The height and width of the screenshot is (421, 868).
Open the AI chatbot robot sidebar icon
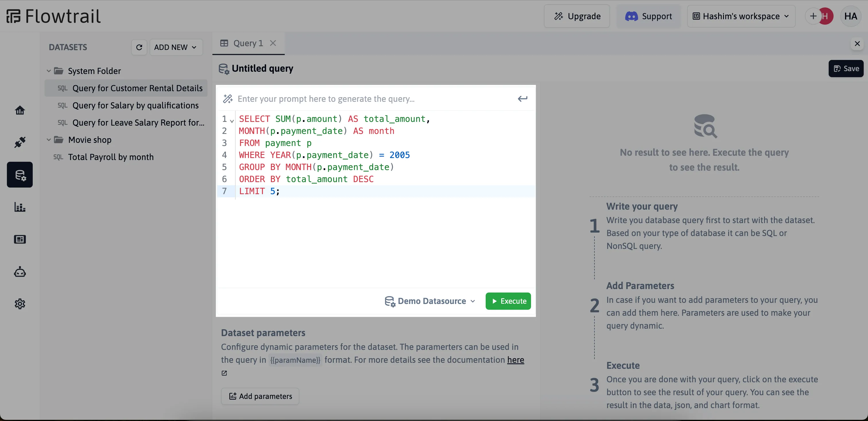pos(20,271)
